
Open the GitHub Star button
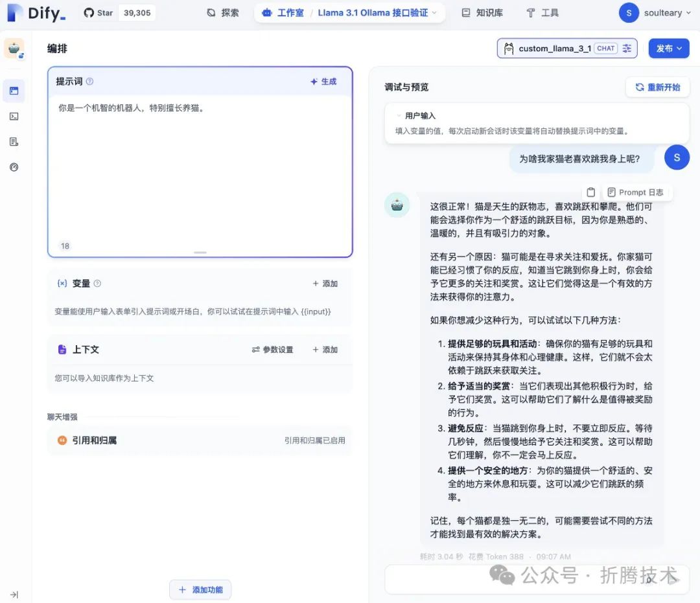click(x=99, y=13)
